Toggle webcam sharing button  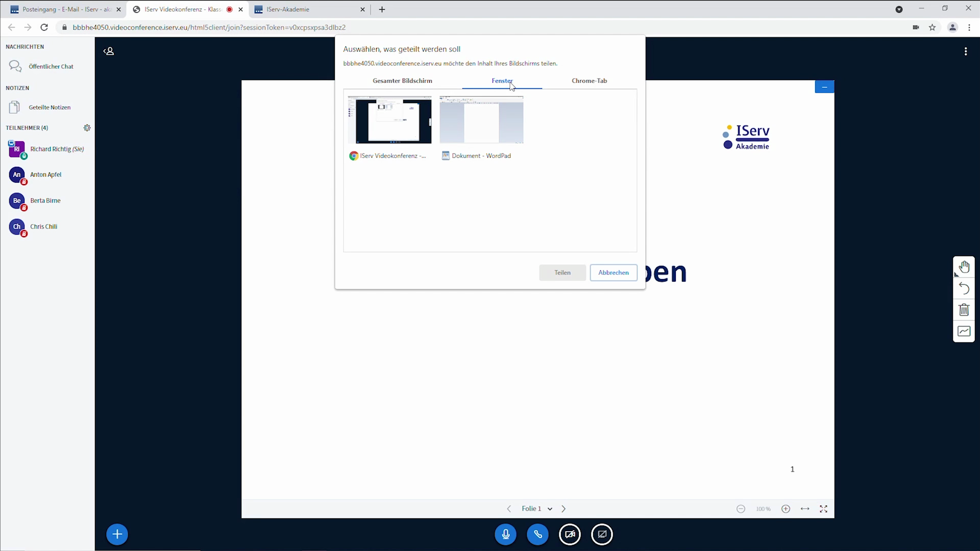click(570, 534)
